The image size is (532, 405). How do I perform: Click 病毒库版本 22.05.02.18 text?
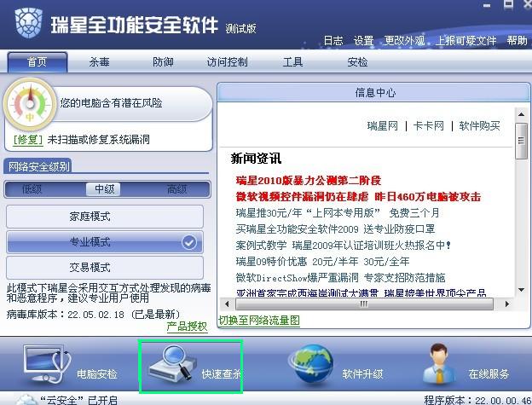[x=93, y=315]
